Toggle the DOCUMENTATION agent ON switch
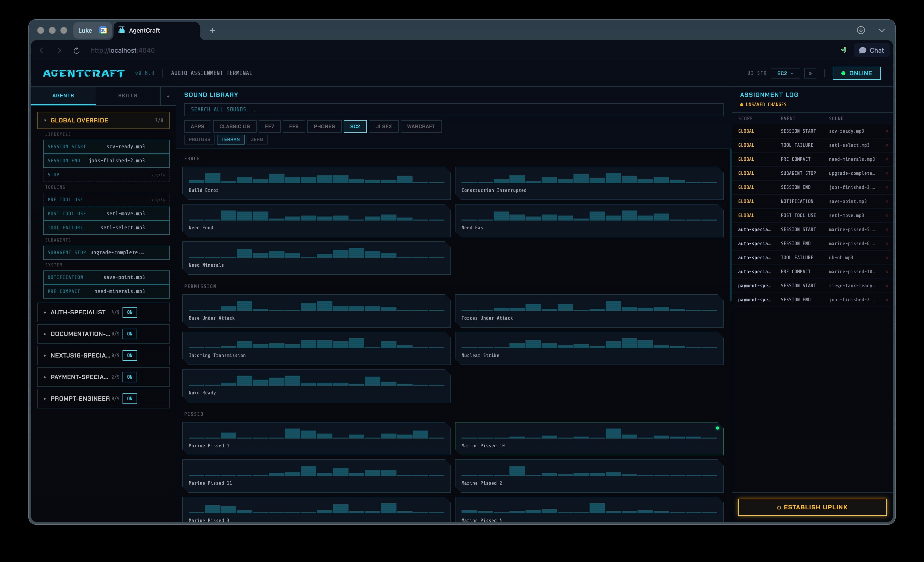Screen dimensions: 924x562 130,334
